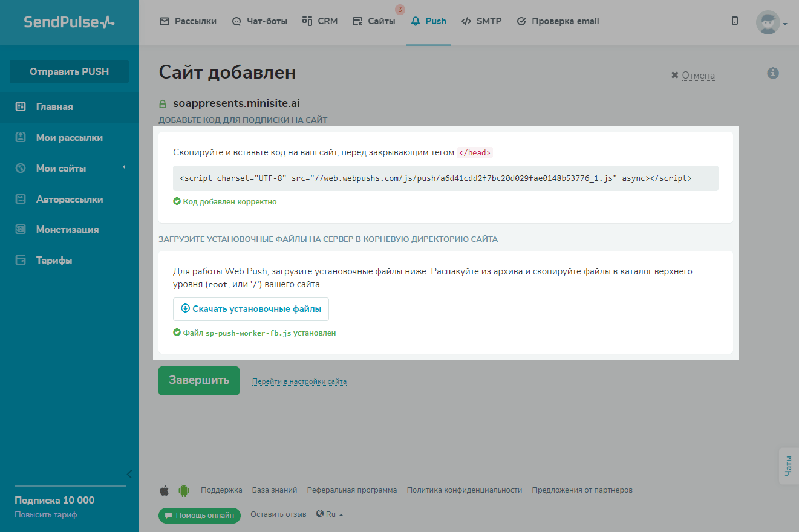This screenshot has width=799, height=532.
Task: Click the script code snippet field
Action: pyautogui.click(x=446, y=178)
